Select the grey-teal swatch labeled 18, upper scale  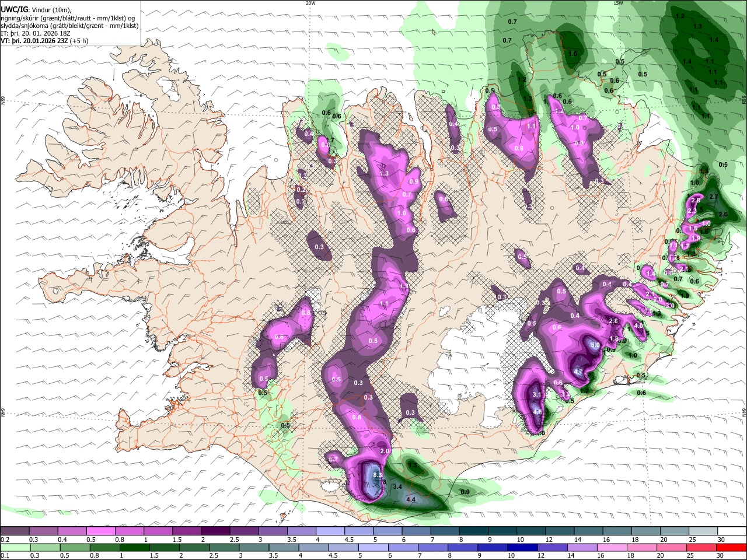coord(646,531)
